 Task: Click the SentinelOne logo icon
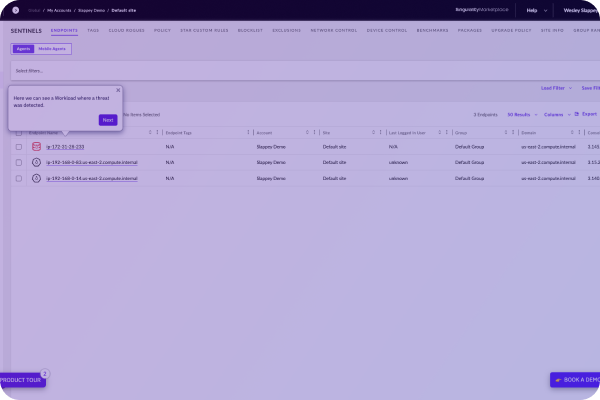15,10
